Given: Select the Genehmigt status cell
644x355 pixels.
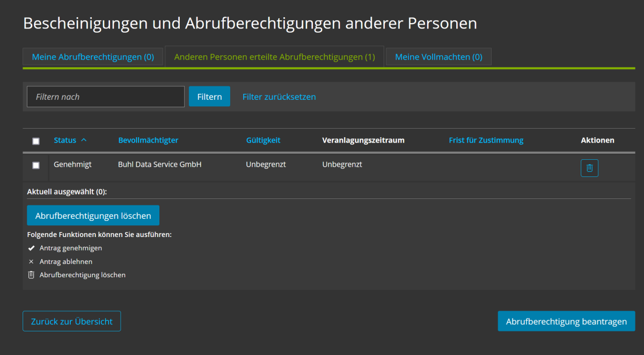Looking at the screenshot, I should pyautogui.click(x=72, y=165).
